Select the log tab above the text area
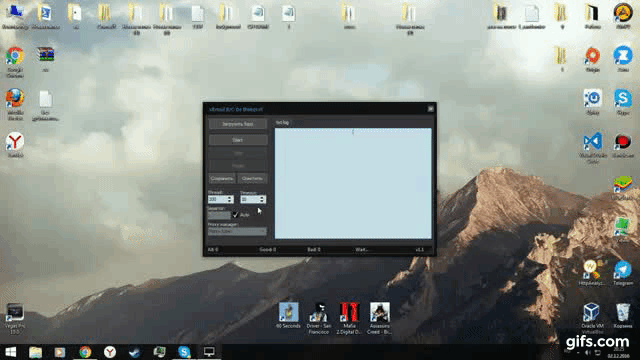The width and height of the screenshot is (640, 360). pos(282,122)
